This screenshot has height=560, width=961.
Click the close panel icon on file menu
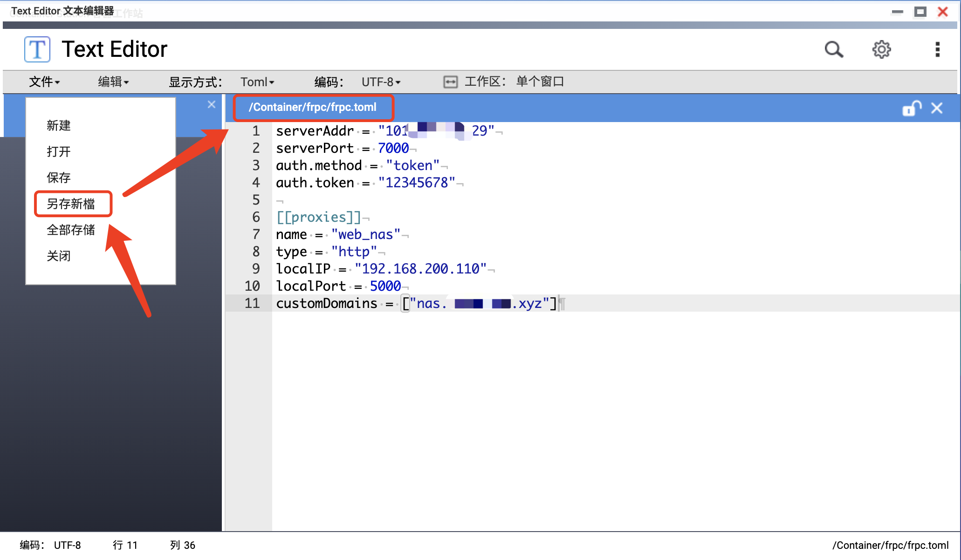[212, 105]
